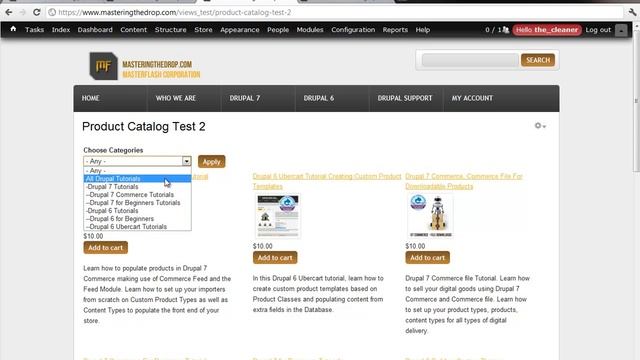Open the Configuration admin menu
This screenshot has height=360, width=640.
click(x=353, y=30)
